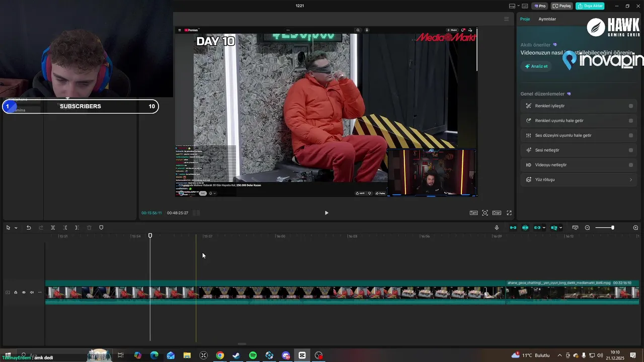Open the cursor tool mode dropdown

[x=16, y=228]
